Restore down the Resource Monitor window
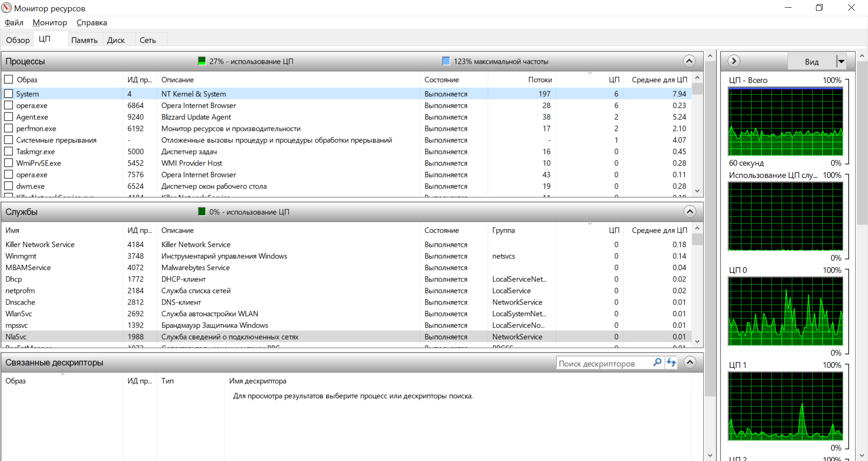 pyautogui.click(x=819, y=8)
